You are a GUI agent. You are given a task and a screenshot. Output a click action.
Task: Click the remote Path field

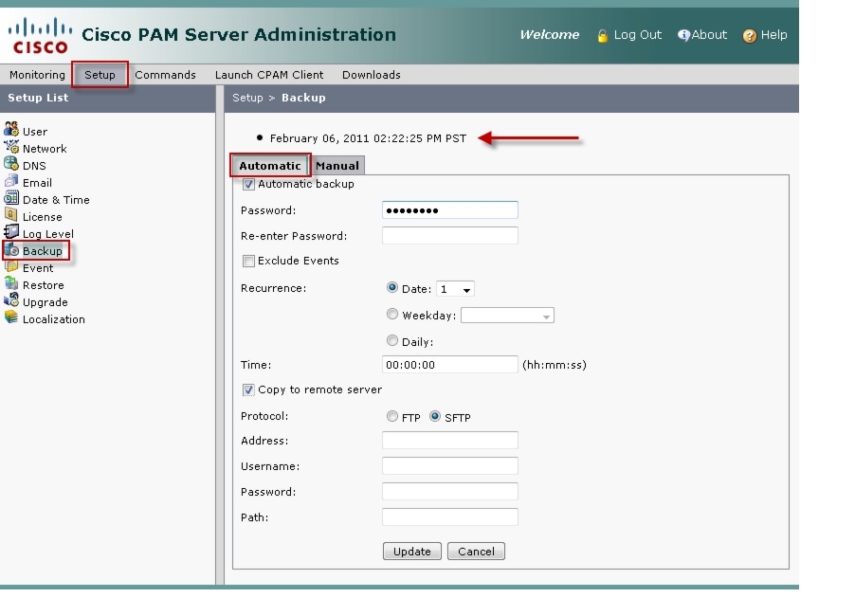450,516
